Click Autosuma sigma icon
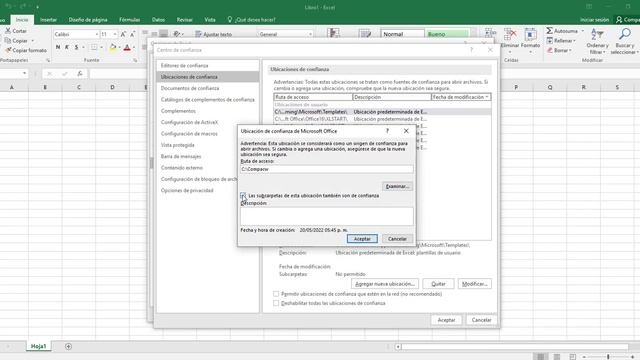This screenshot has width=640, height=360. point(549,31)
